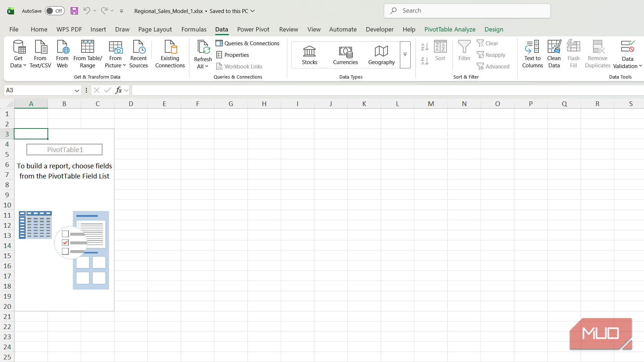Image resolution: width=644 pixels, height=362 pixels.
Task: Open the custom Sort dialog
Action: click(440, 51)
